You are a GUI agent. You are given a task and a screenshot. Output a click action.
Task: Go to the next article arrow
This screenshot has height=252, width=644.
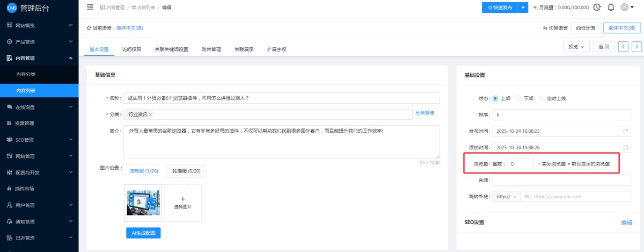[x=636, y=47]
